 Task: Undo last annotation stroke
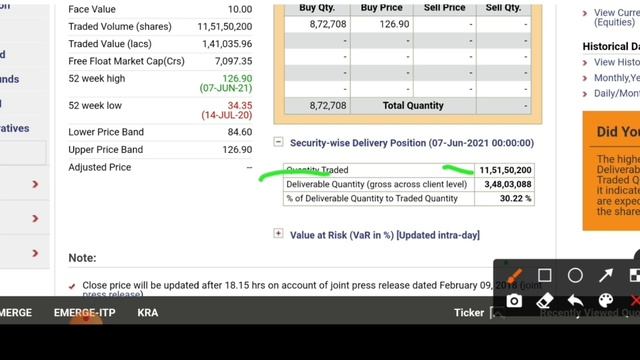pos(575,301)
